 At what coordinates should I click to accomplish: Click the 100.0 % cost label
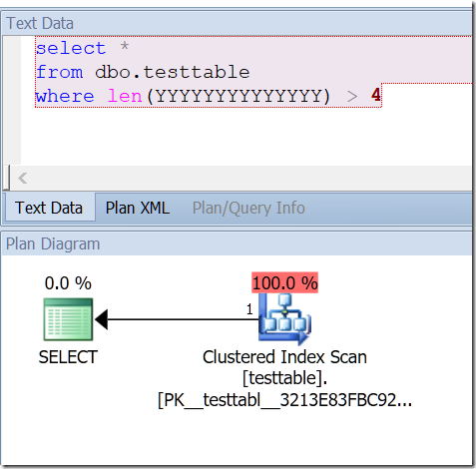tap(285, 282)
